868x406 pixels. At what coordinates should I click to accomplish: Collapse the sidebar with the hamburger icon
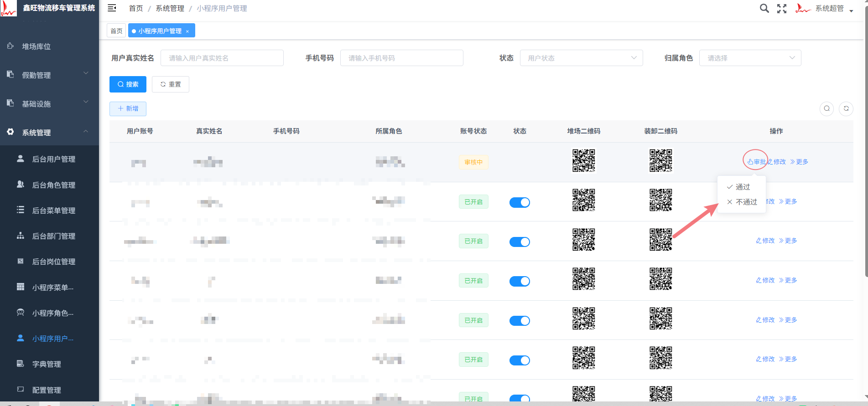(x=112, y=8)
